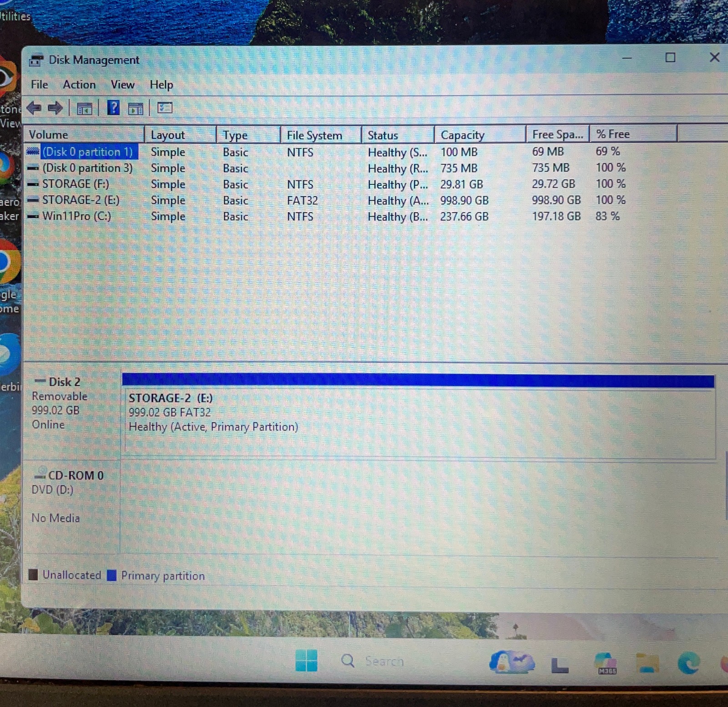
Task: Open the Action menu
Action: (79, 85)
